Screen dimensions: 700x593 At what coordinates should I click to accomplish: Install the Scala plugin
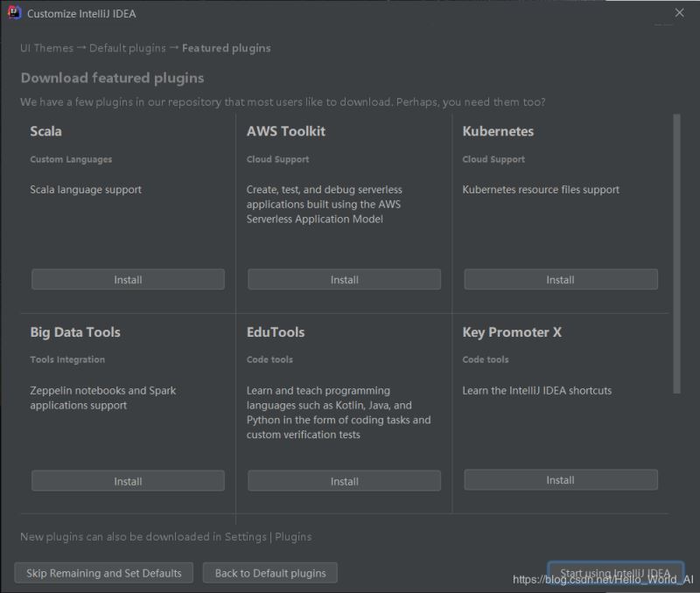(128, 279)
